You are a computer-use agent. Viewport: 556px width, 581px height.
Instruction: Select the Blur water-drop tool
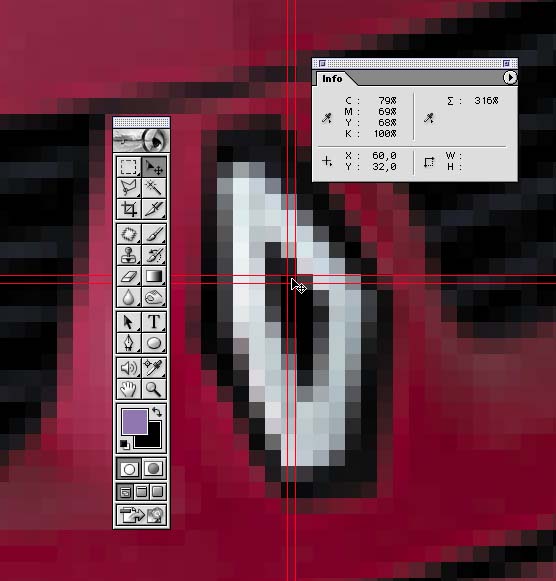pos(129,297)
